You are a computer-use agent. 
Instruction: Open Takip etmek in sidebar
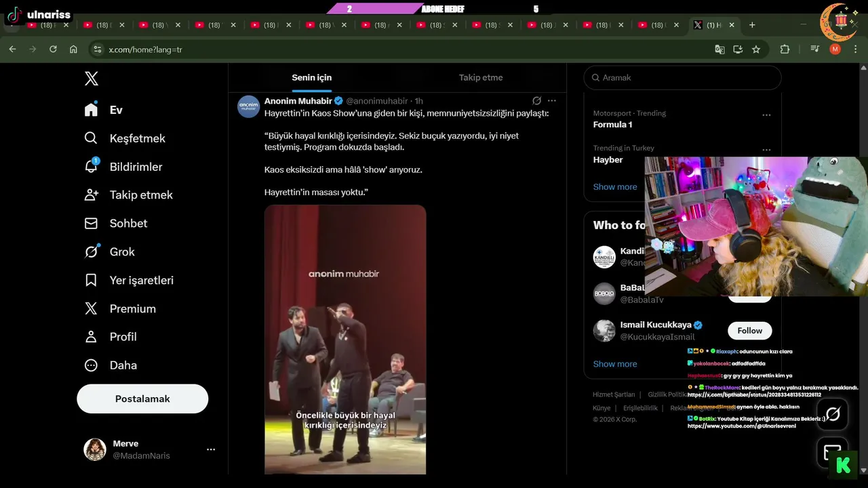(x=128, y=195)
